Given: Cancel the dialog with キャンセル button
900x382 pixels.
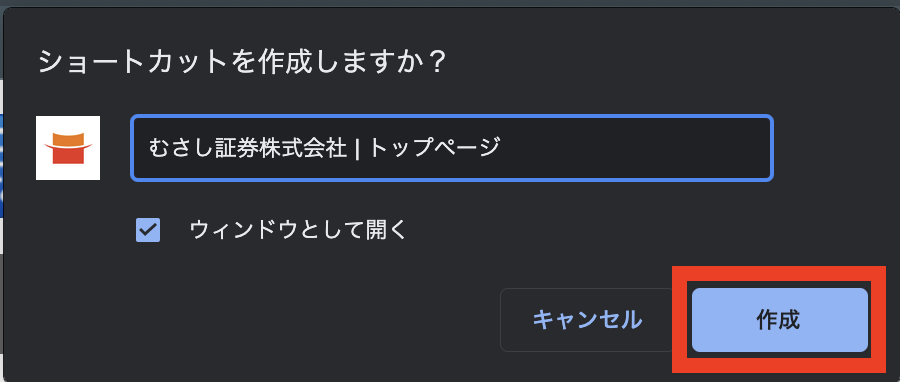Looking at the screenshot, I should [x=587, y=320].
